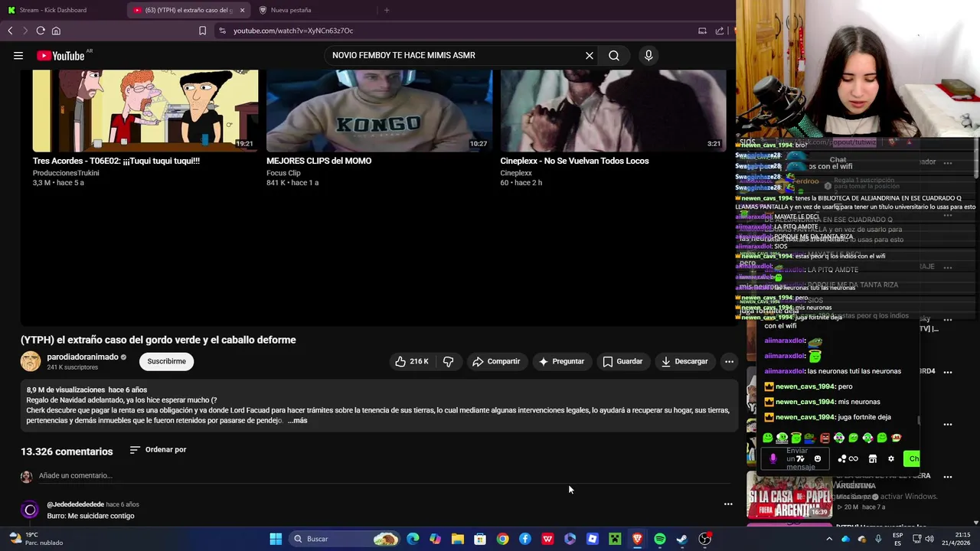Viewport: 980px width, 551px height.
Task: Click the youtube.com address bar URL
Action: 293,31
